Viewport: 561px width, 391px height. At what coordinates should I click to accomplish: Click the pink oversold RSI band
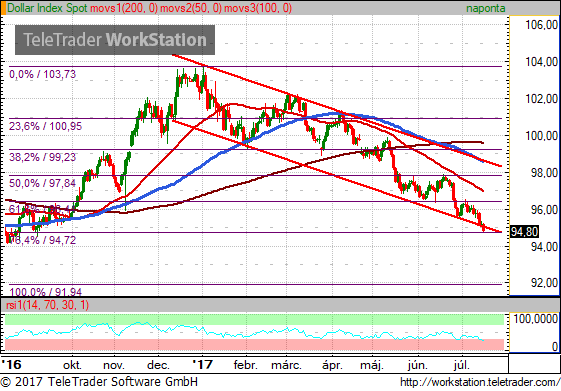254,344
